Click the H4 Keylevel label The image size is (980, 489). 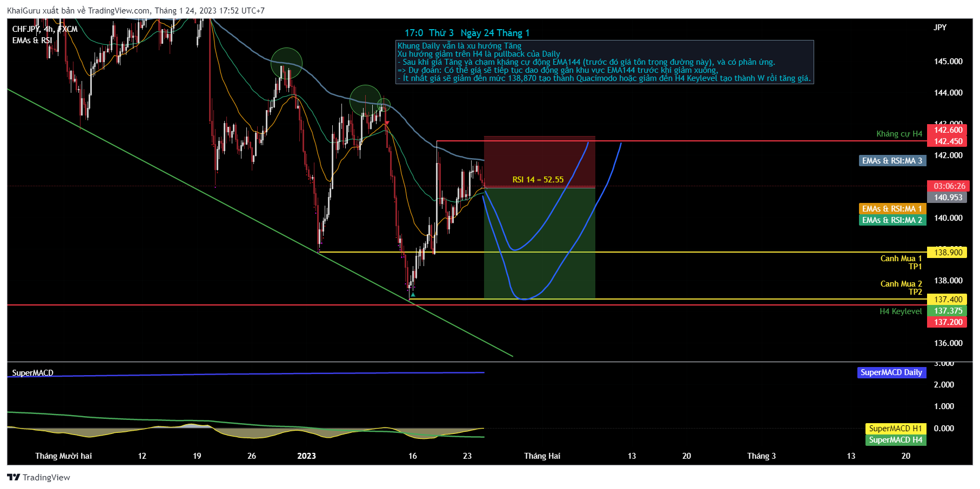[x=901, y=311]
